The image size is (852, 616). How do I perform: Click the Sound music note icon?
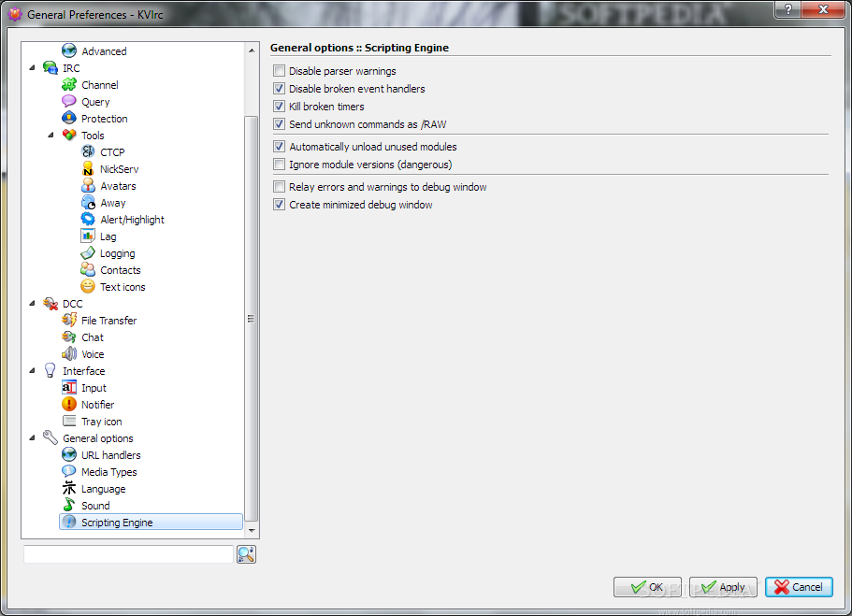click(69, 506)
